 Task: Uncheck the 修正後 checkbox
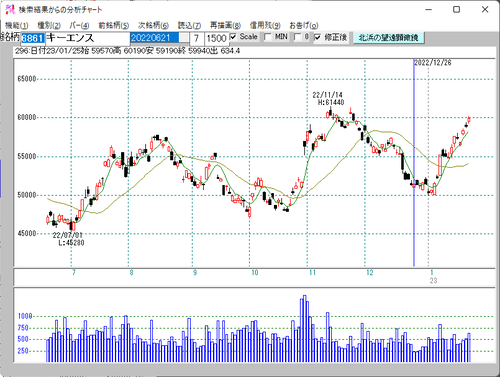pos(317,37)
